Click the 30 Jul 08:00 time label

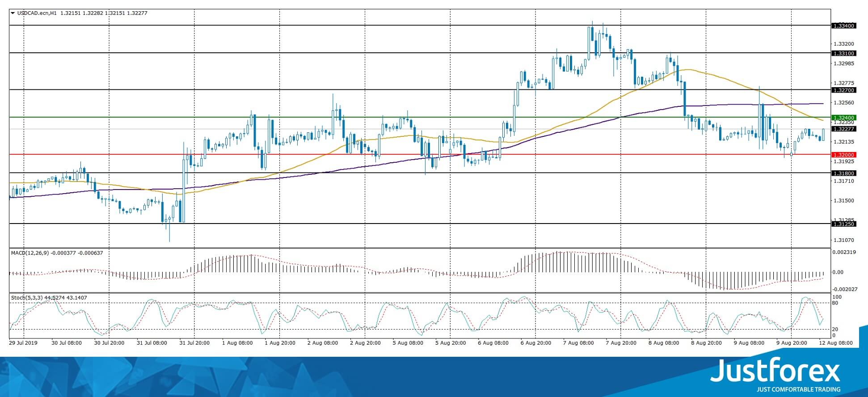click(67, 343)
